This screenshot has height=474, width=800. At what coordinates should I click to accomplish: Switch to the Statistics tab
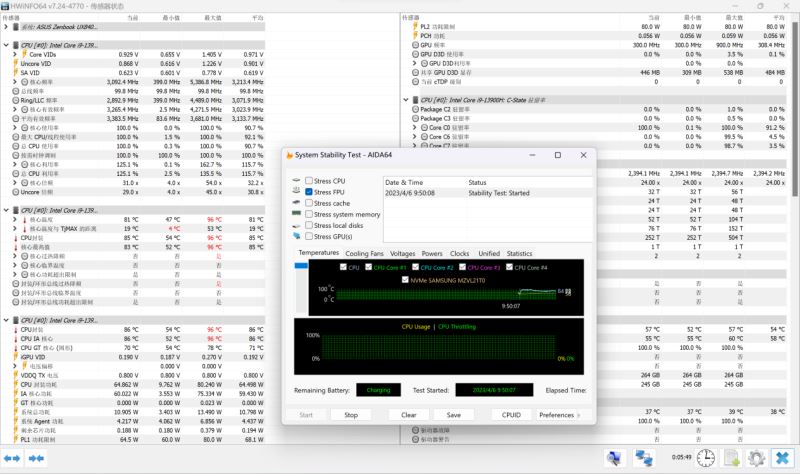[519, 254]
